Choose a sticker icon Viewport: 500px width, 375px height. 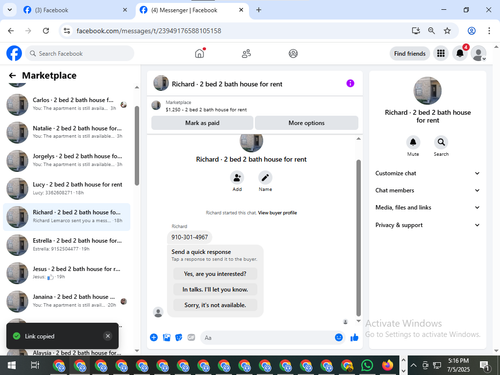179,338
